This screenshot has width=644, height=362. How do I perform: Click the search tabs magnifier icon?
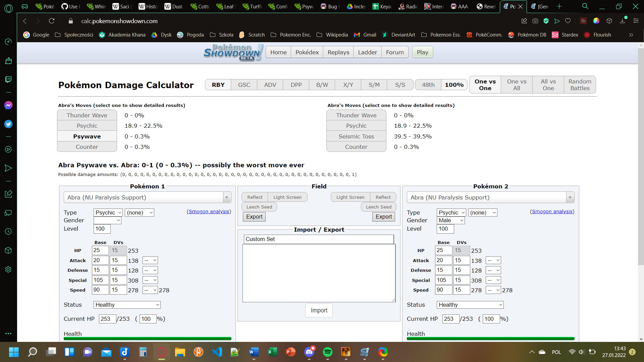585,6
